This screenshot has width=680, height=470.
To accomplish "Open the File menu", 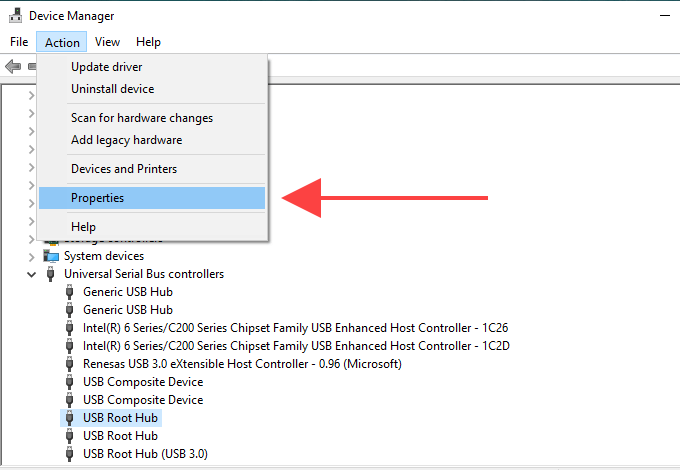I will (x=19, y=42).
